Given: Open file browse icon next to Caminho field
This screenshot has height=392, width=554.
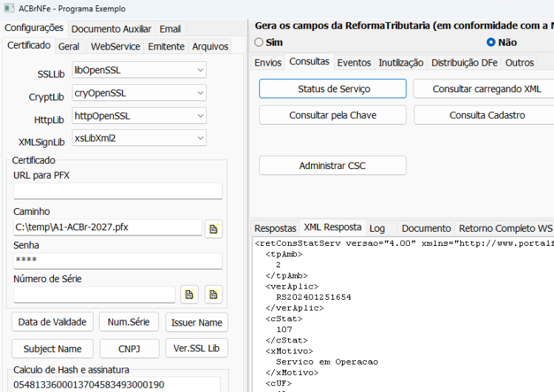Looking at the screenshot, I should (x=213, y=229).
